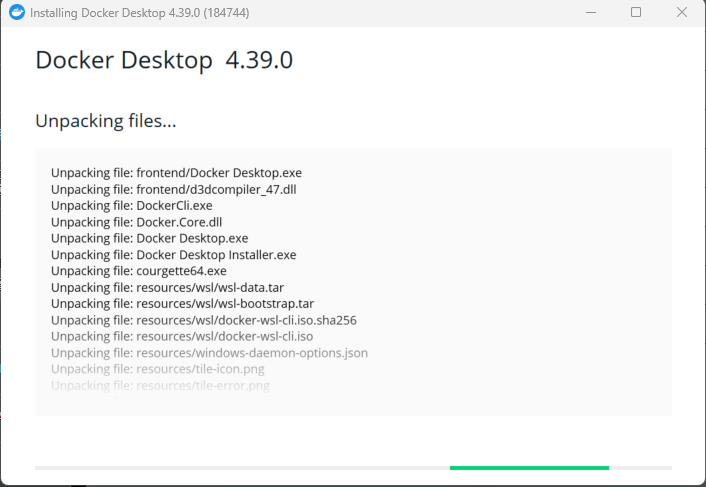Select the 'resources/wsl/wsl-data.tar' log line
706x487 pixels.
click(167, 288)
